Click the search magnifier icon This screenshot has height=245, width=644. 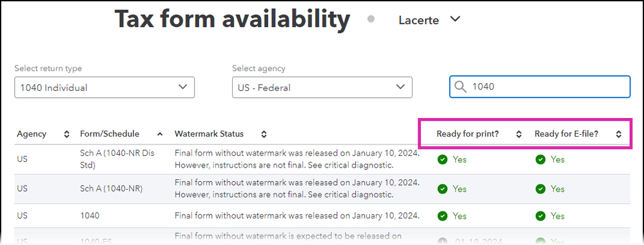(x=460, y=87)
